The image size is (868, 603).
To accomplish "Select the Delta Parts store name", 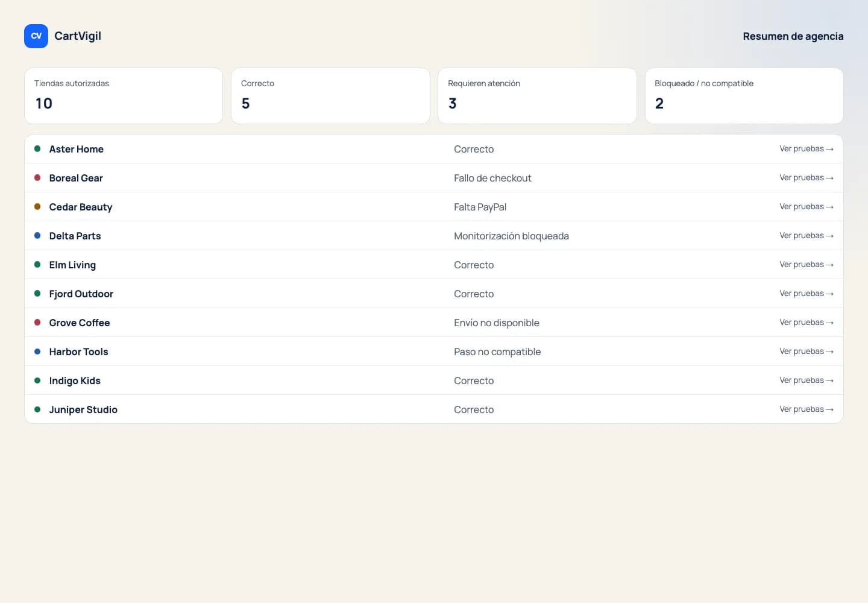I will 75,236.
